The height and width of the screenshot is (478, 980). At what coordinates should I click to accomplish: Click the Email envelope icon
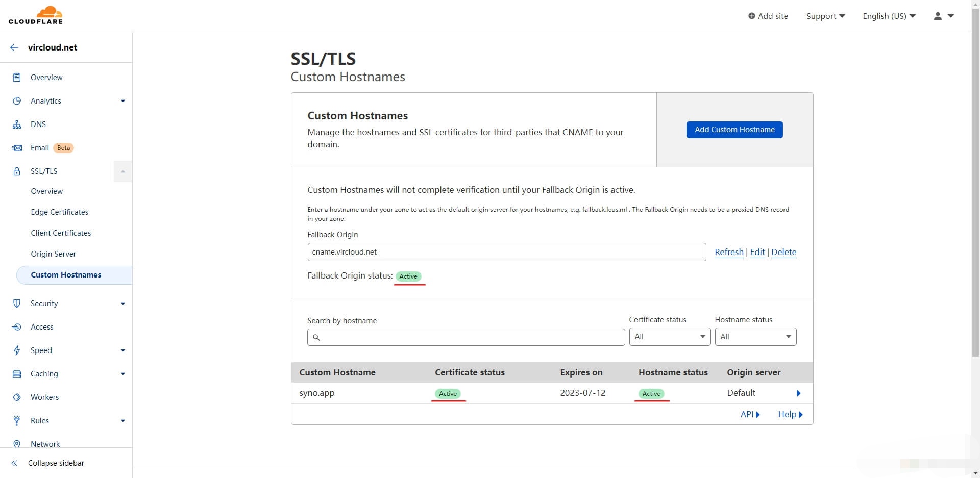(x=17, y=148)
